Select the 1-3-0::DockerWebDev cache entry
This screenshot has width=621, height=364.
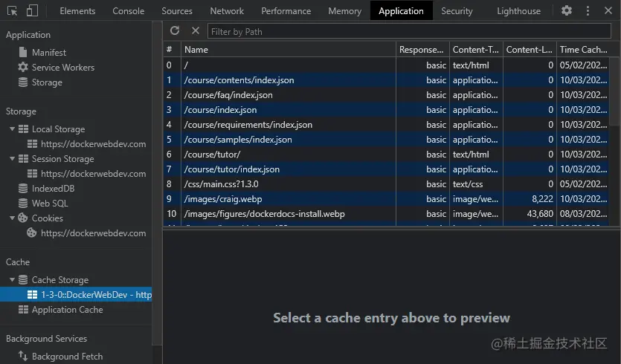[95, 295]
